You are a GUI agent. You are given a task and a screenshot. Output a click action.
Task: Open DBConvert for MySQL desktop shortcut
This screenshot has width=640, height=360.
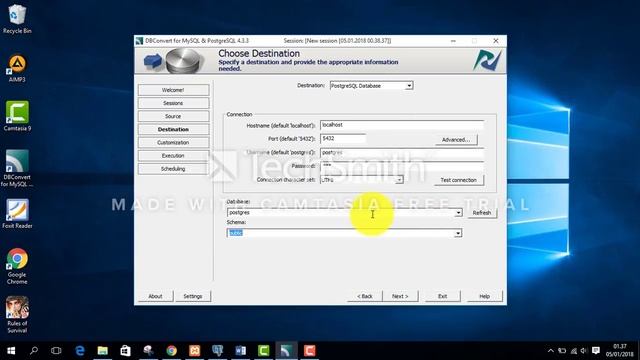(17, 168)
